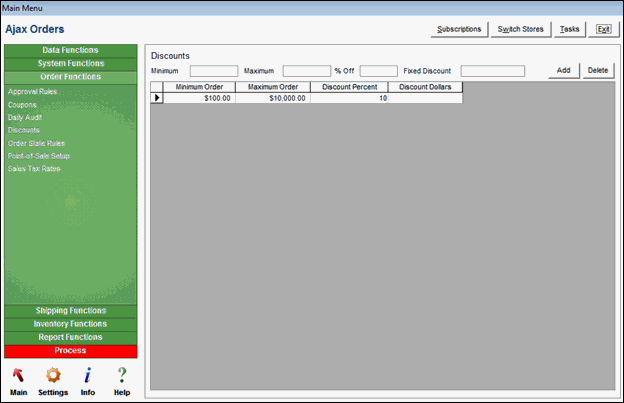Expand the Data Functions section
624x403 pixels.
coord(70,50)
